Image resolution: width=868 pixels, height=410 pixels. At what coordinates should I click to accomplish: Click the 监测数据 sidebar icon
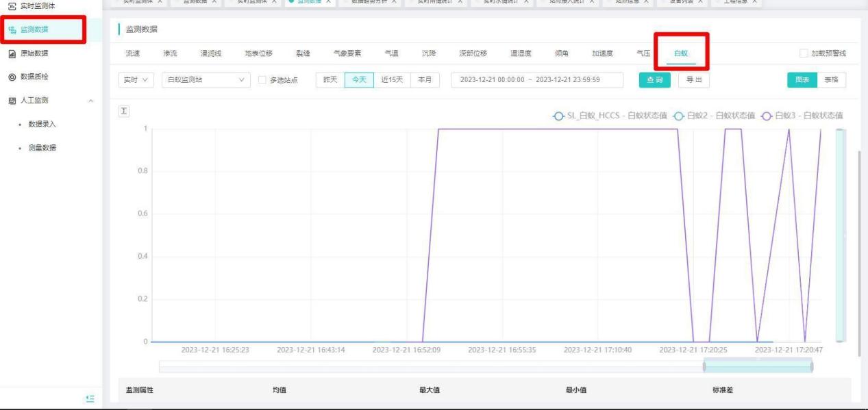(12, 30)
